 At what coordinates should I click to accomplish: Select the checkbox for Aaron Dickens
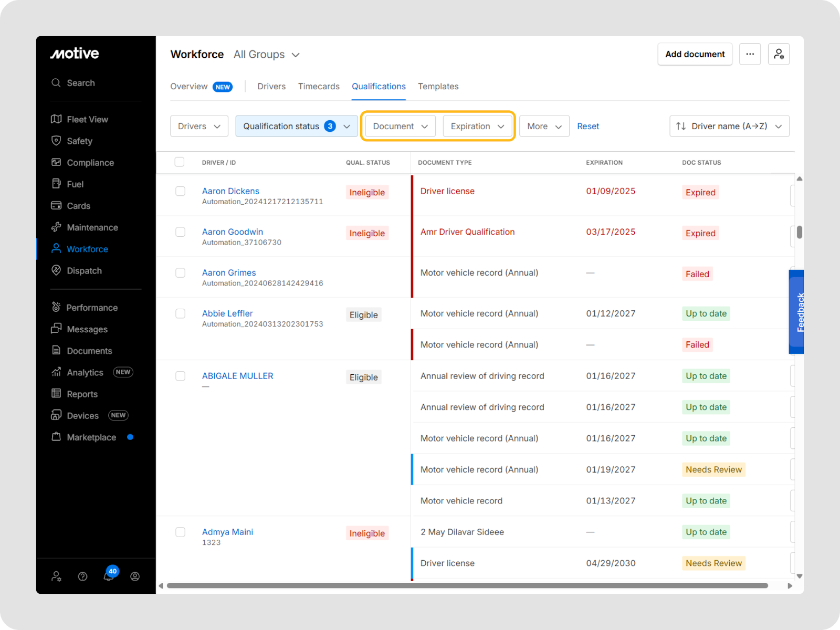coord(180,191)
